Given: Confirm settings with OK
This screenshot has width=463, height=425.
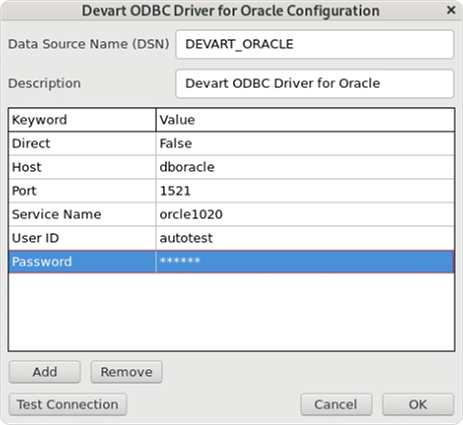Looking at the screenshot, I should tap(418, 405).
